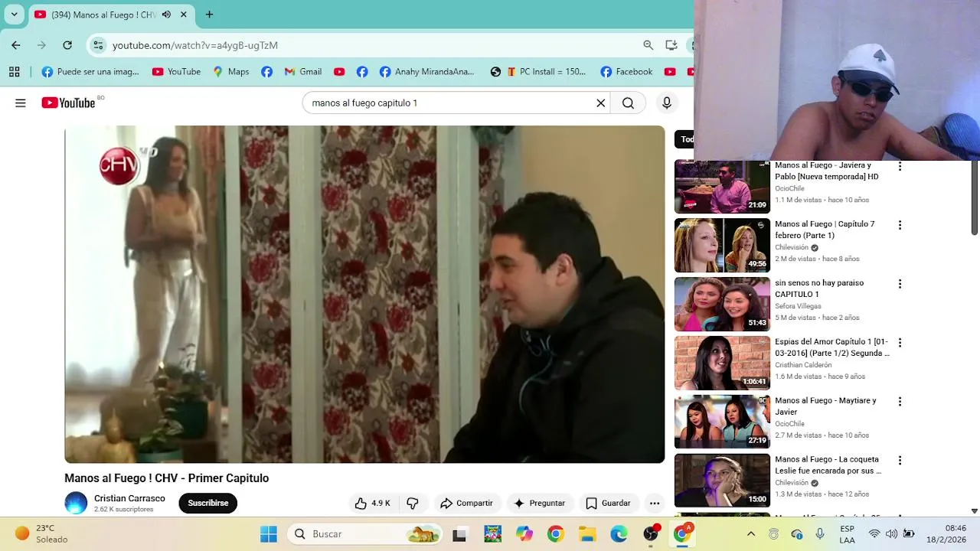
Task: Subscribe to Cristian Carrasco channel
Action: coord(208,503)
